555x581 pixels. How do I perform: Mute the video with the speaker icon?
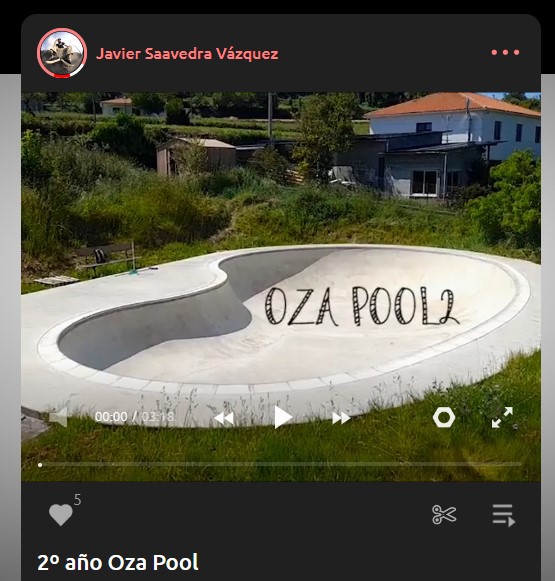click(x=59, y=417)
